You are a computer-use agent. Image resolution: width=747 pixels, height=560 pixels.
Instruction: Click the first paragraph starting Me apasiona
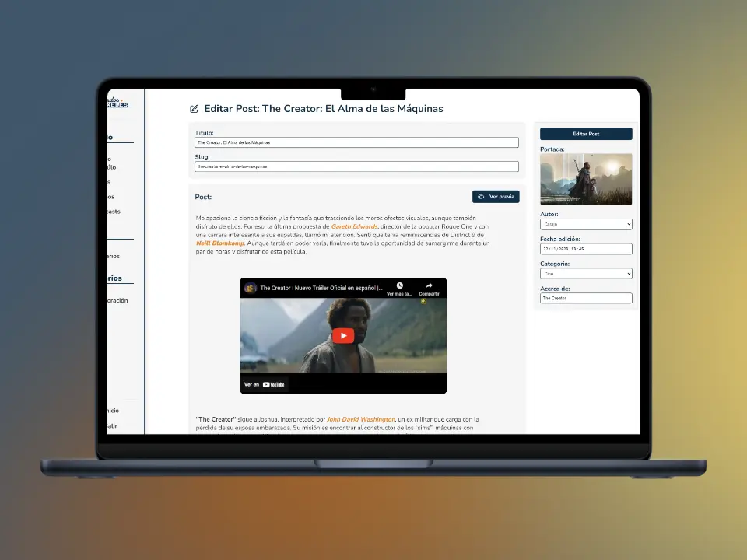coord(342,235)
